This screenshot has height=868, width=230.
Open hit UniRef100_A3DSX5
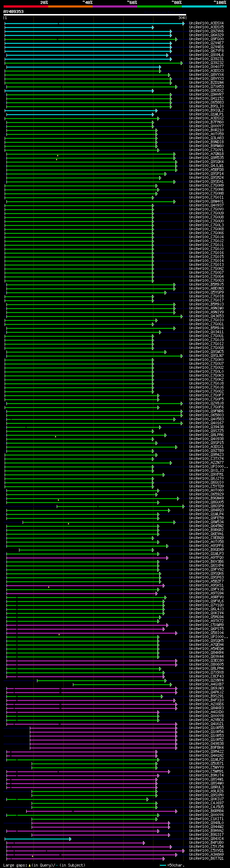[x=206, y=27]
